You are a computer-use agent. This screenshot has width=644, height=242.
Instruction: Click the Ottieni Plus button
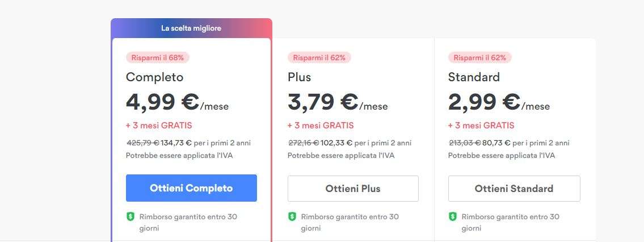pyautogui.click(x=353, y=189)
